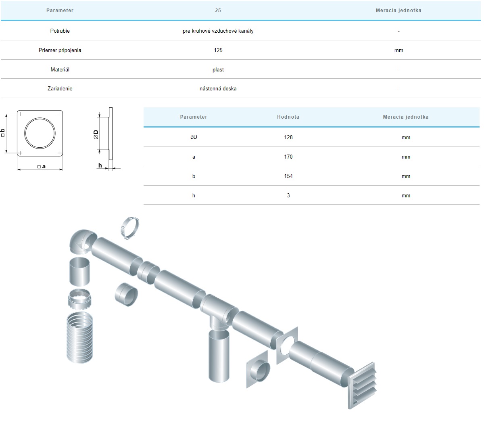
Task: Select the øD value 128
Action: tap(288, 137)
